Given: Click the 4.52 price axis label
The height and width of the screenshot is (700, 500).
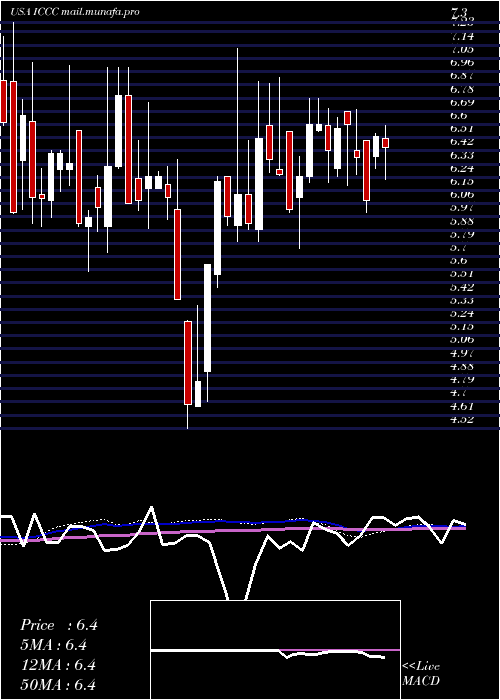Looking at the screenshot, I should point(462,419).
